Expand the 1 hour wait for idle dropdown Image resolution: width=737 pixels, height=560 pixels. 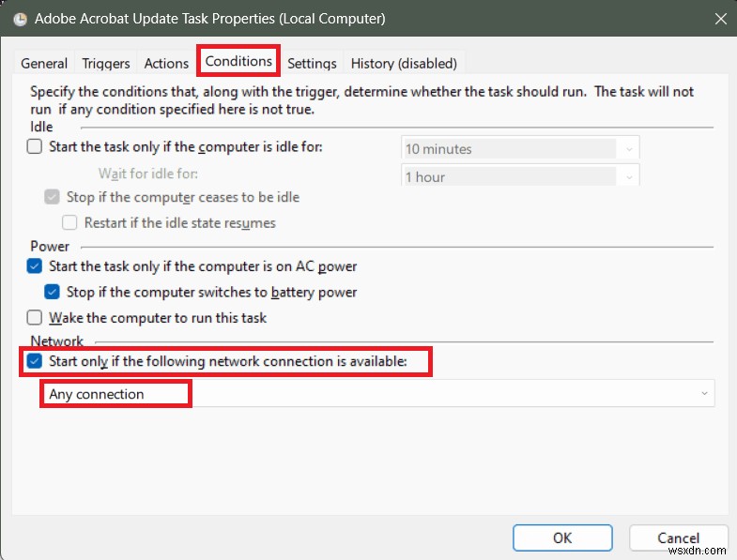[x=520, y=175]
